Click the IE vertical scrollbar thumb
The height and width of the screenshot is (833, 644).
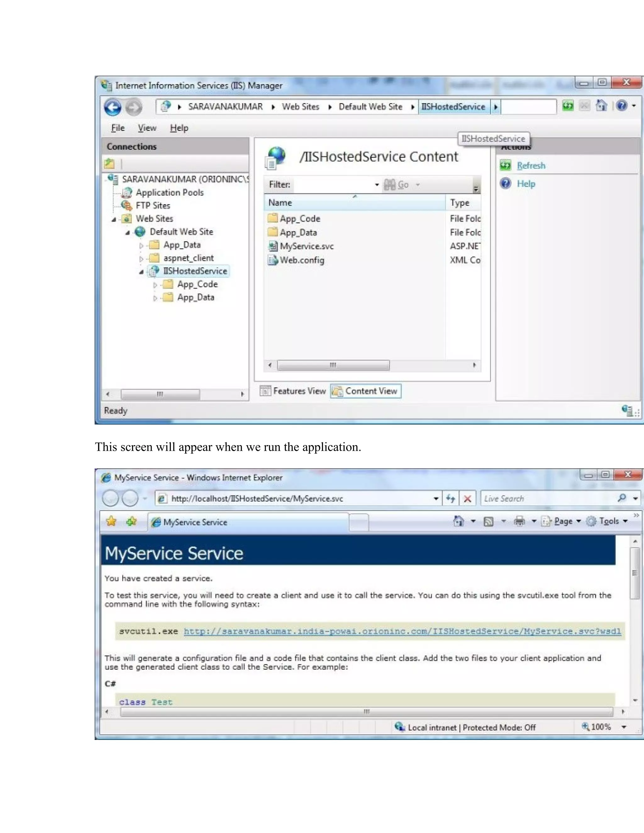[635, 573]
